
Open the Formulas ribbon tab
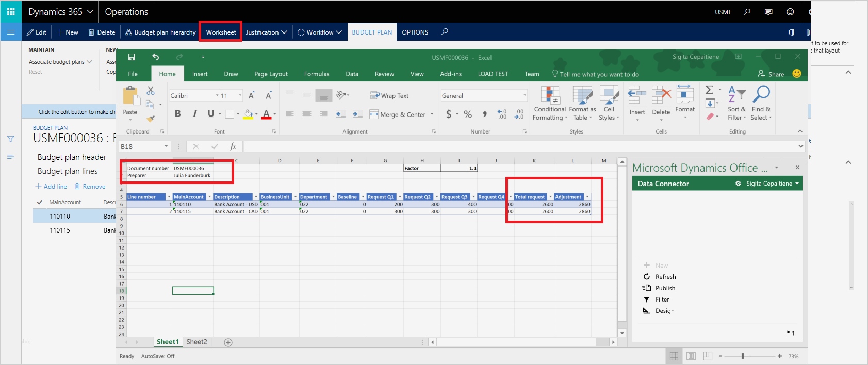pos(317,74)
